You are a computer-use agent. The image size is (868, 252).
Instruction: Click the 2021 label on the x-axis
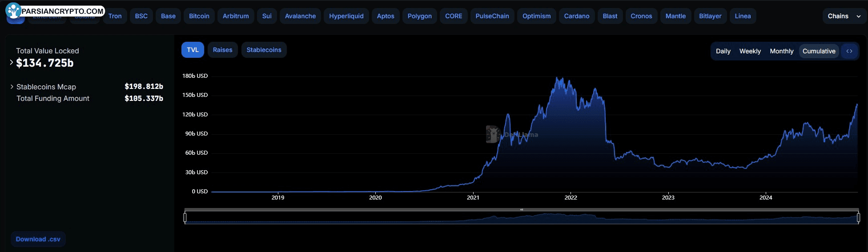coord(473,197)
